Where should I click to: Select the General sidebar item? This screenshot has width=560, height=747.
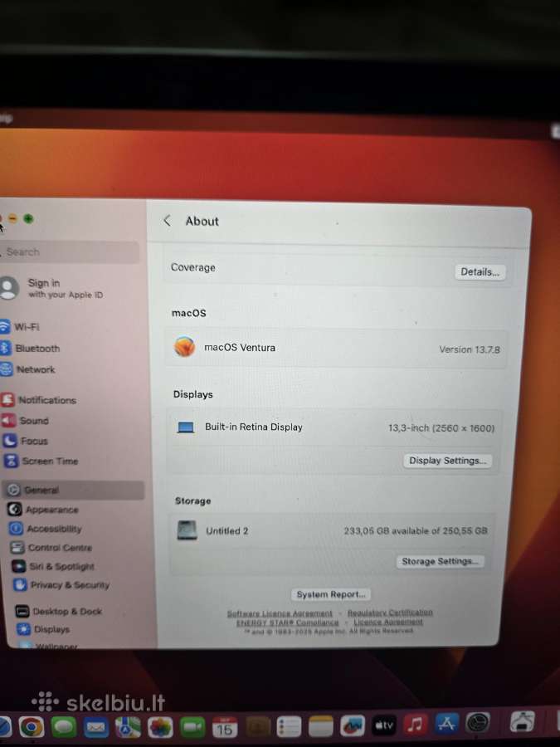(73, 490)
